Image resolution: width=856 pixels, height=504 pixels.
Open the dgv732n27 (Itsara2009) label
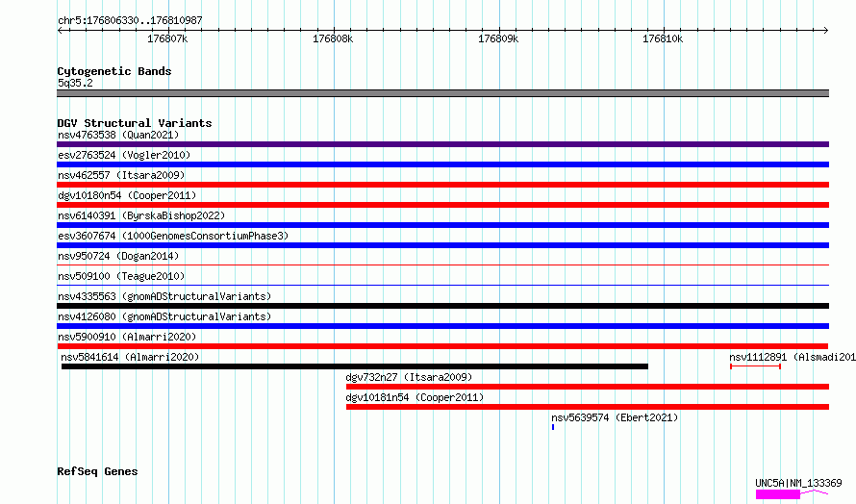click(x=409, y=377)
